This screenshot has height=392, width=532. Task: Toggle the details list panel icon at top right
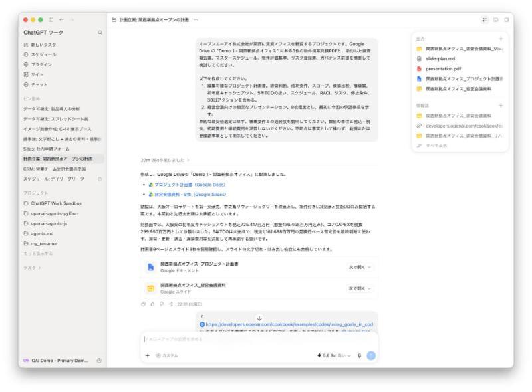point(485,20)
